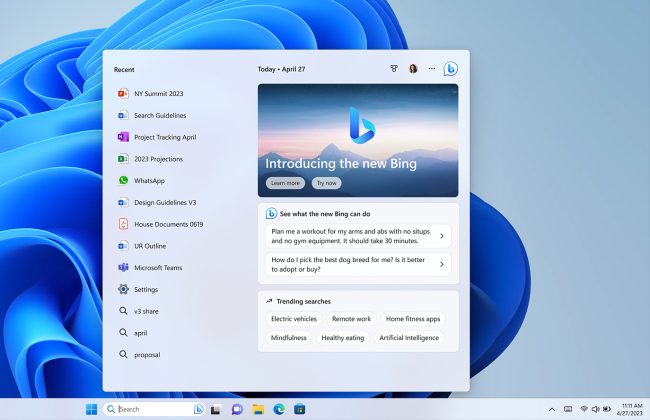650x420 pixels.
Task: Click the Learn more button
Action: pyautogui.click(x=285, y=183)
